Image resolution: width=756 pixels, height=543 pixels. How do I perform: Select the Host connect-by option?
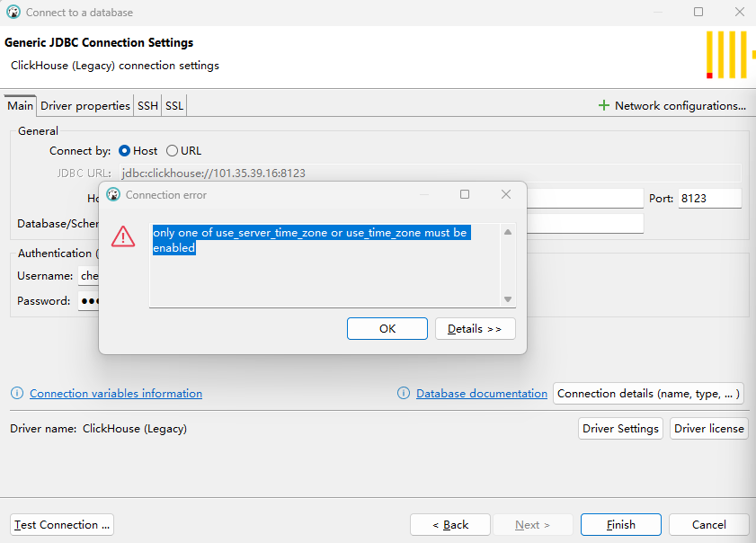[x=125, y=150]
